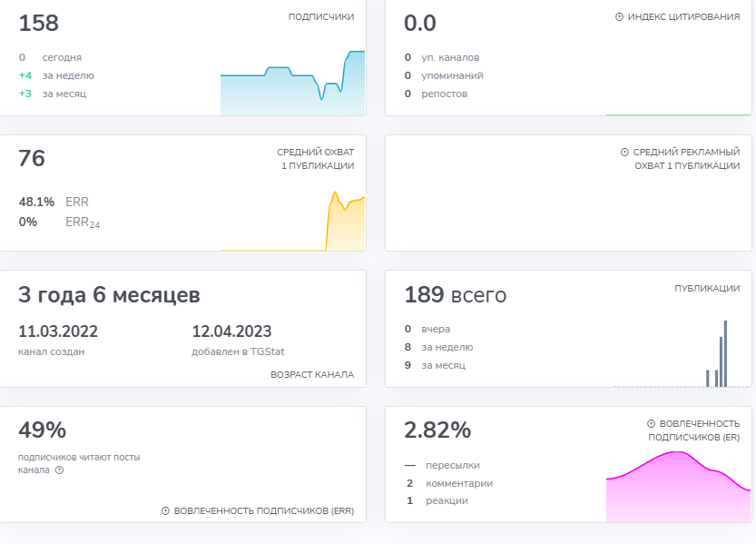Select the СРЕДНИЙ ОХВАТ 1 ПУБЛИКАЦИИ heading
The image size is (756, 544).
pyautogui.click(x=315, y=159)
